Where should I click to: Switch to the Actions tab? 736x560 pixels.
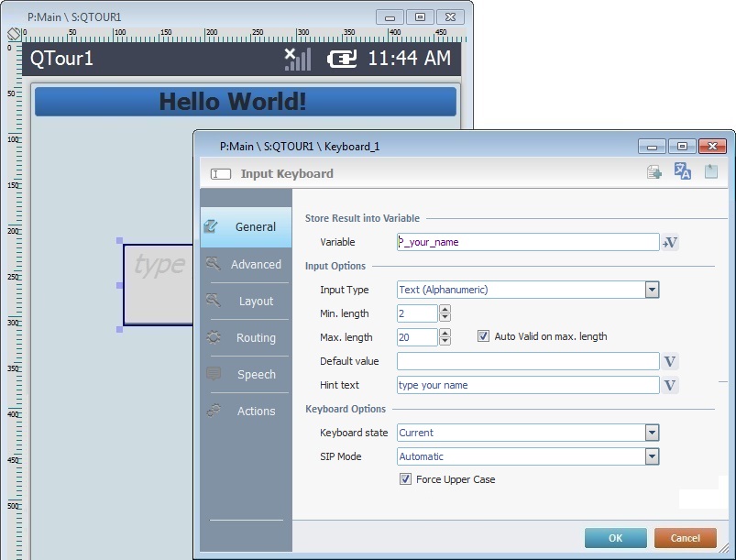pos(246,411)
